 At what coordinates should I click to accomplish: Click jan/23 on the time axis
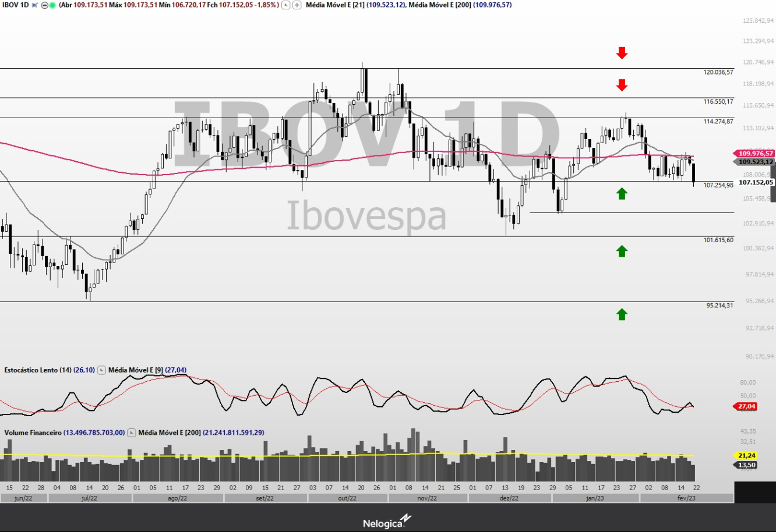point(595,498)
